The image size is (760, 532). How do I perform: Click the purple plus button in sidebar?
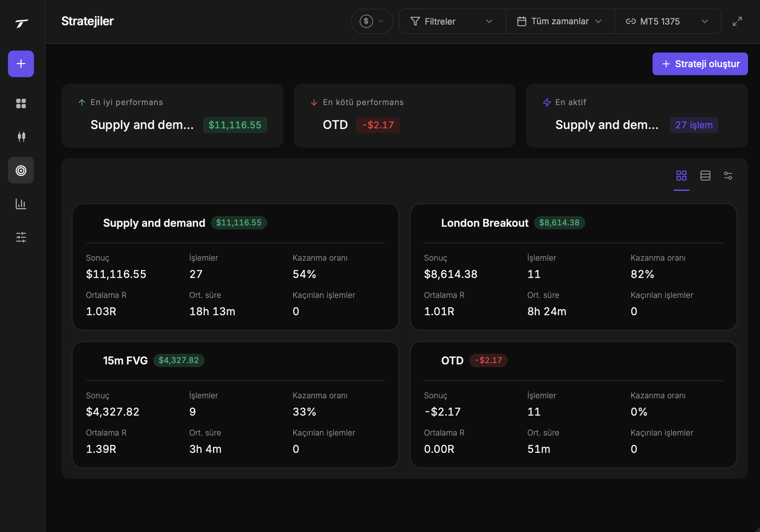point(21,64)
